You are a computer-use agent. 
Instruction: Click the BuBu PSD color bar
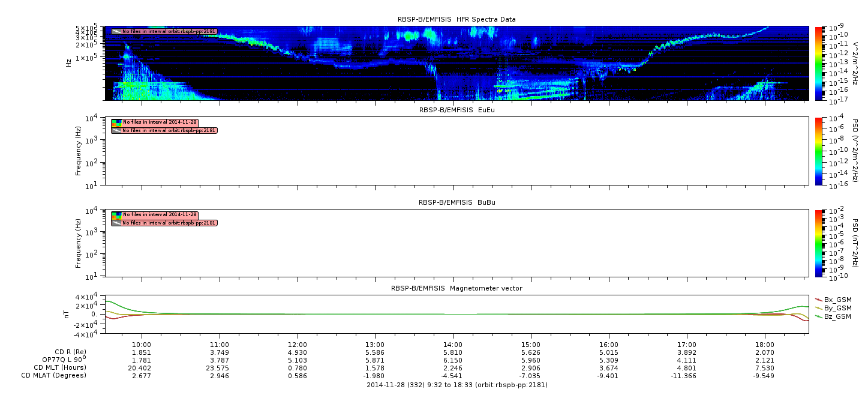pyautogui.click(x=819, y=243)
